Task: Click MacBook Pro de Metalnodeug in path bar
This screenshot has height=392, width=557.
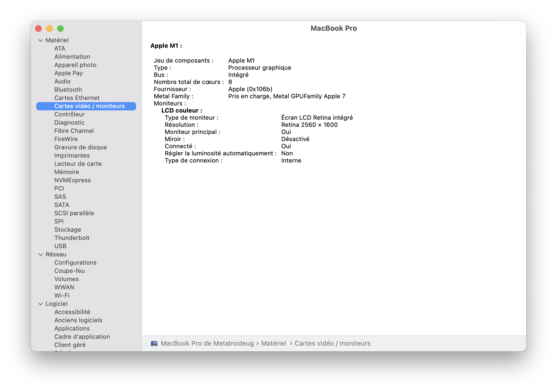Action: pos(207,343)
